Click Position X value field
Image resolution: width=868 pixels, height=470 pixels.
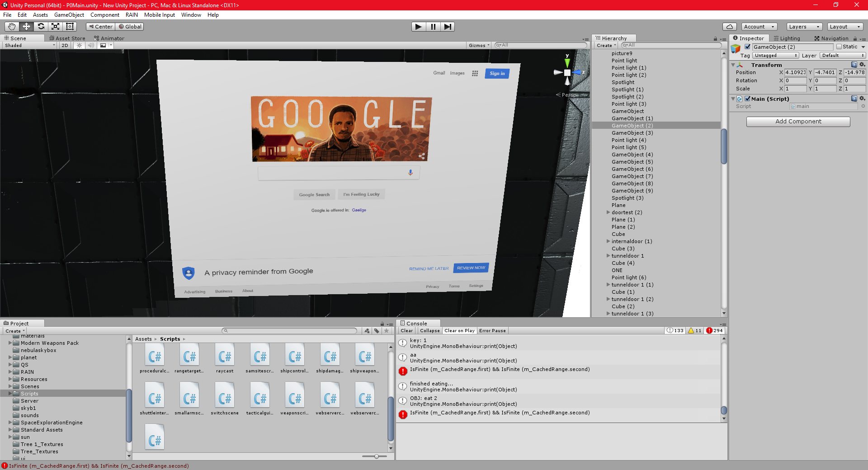796,72
